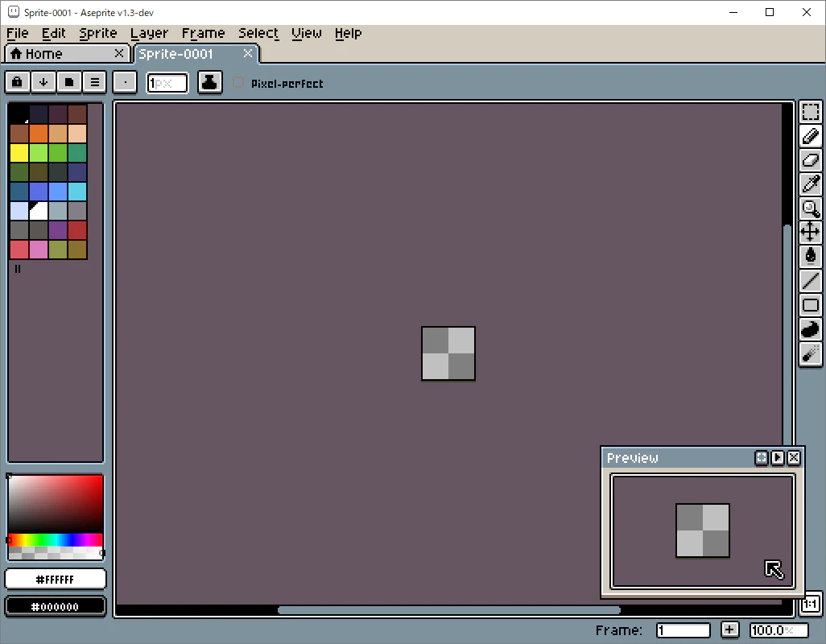Open the Select menu

(258, 33)
